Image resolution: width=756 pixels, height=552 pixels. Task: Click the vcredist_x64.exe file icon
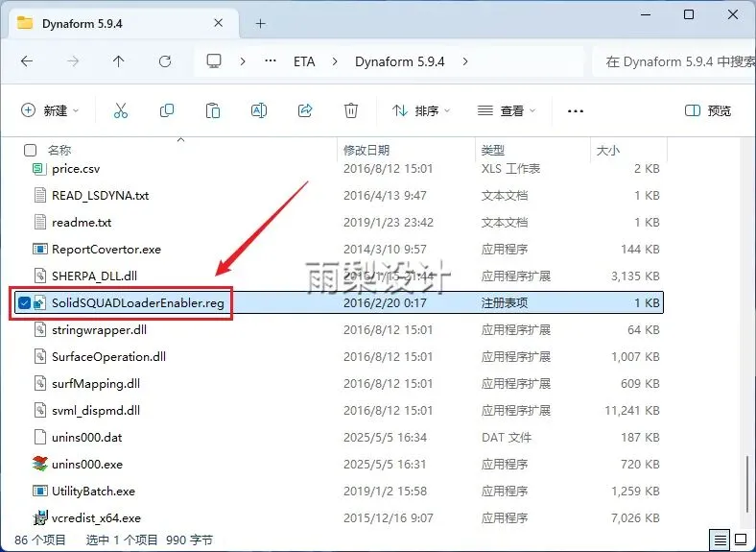39,517
